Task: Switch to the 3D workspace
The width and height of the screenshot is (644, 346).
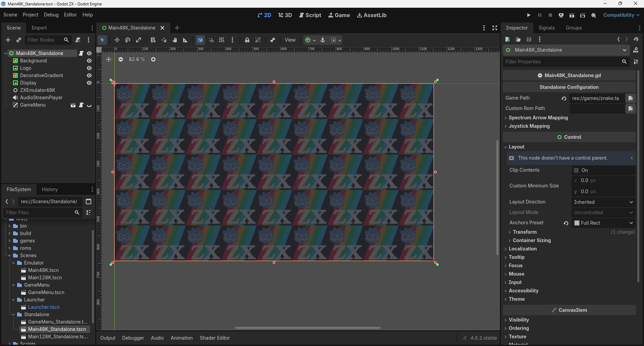Action: pos(285,15)
